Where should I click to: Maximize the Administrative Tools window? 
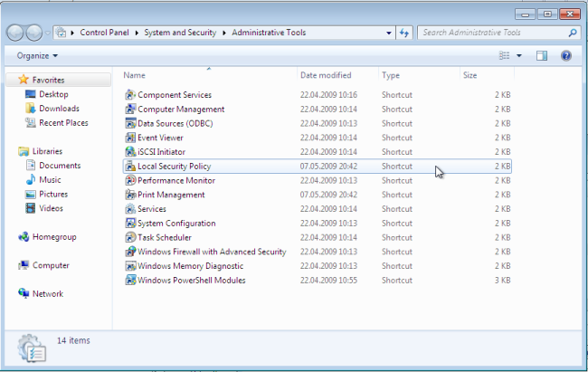547,14
